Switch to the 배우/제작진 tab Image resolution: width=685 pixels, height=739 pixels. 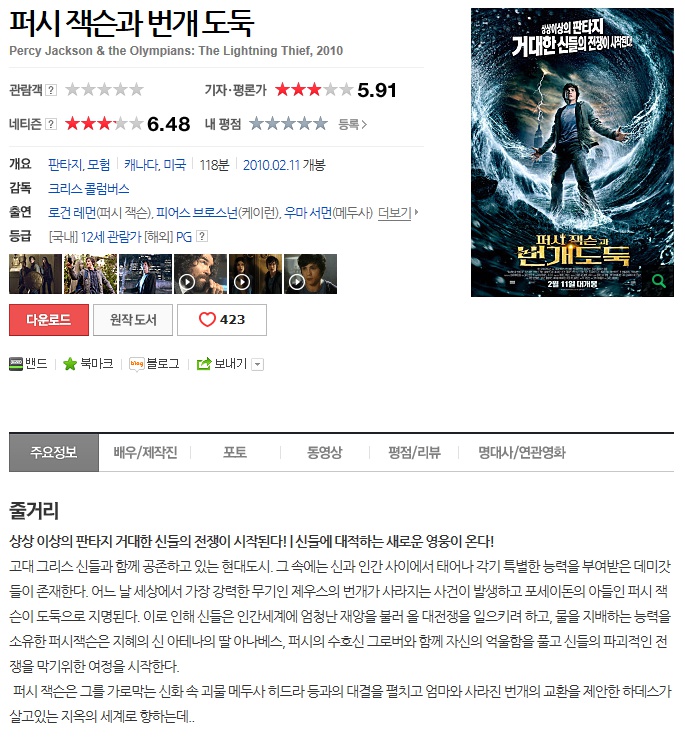pos(145,452)
